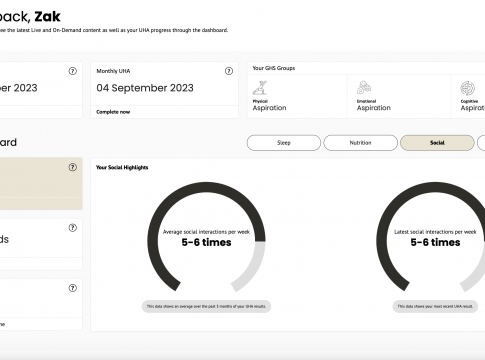The width and height of the screenshot is (485, 360).
Task: Switch to the Nutrition tab
Action: coord(360,143)
